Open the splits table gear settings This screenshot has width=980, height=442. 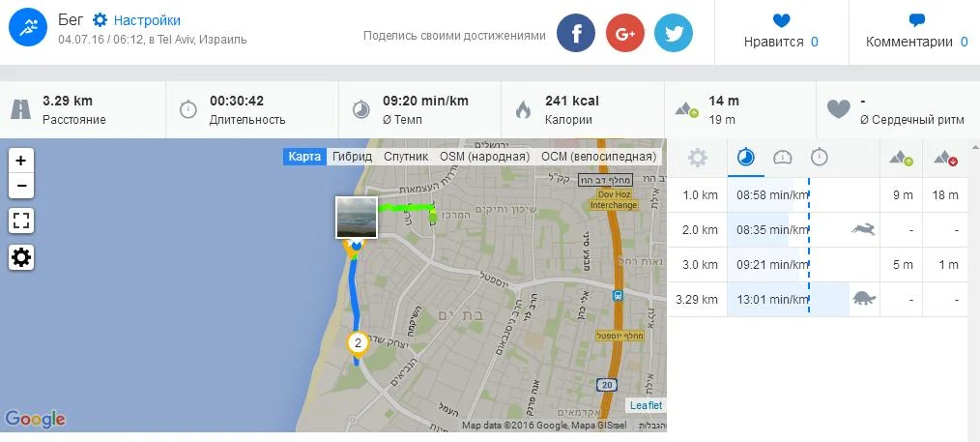click(x=698, y=158)
